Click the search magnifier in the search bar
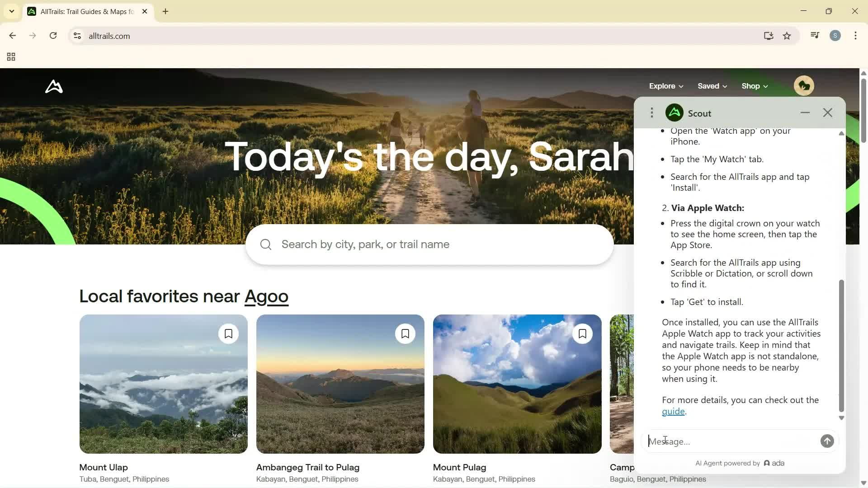This screenshot has height=488, width=868. coord(265,244)
